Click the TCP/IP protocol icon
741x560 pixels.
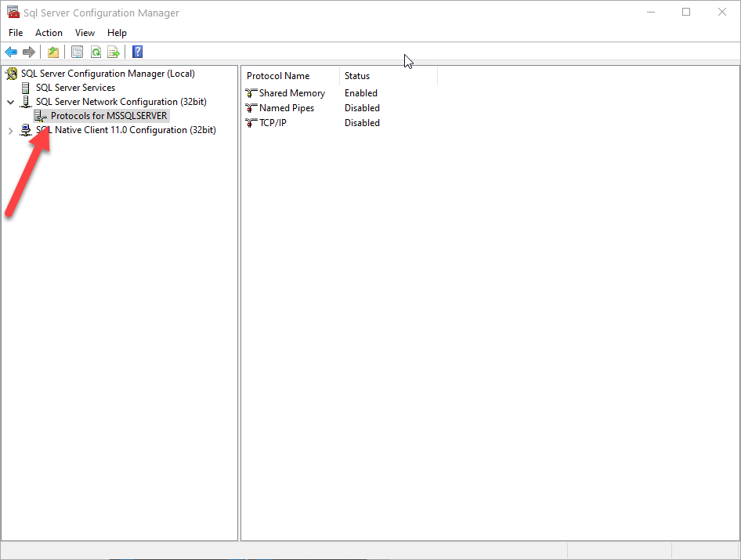pyautogui.click(x=251, y=123)
